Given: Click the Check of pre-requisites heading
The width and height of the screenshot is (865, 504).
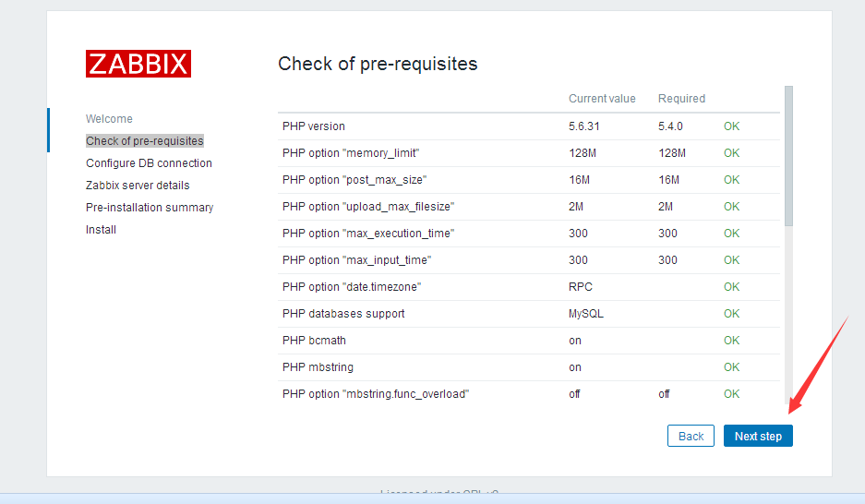Looking at the screenshot, I should tap(378, 64).
